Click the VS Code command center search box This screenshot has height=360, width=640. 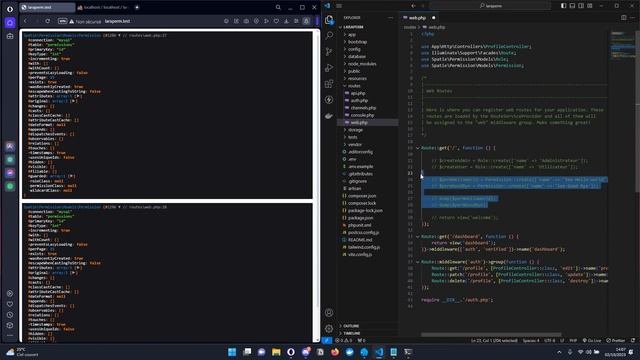[x=490, y=6]
